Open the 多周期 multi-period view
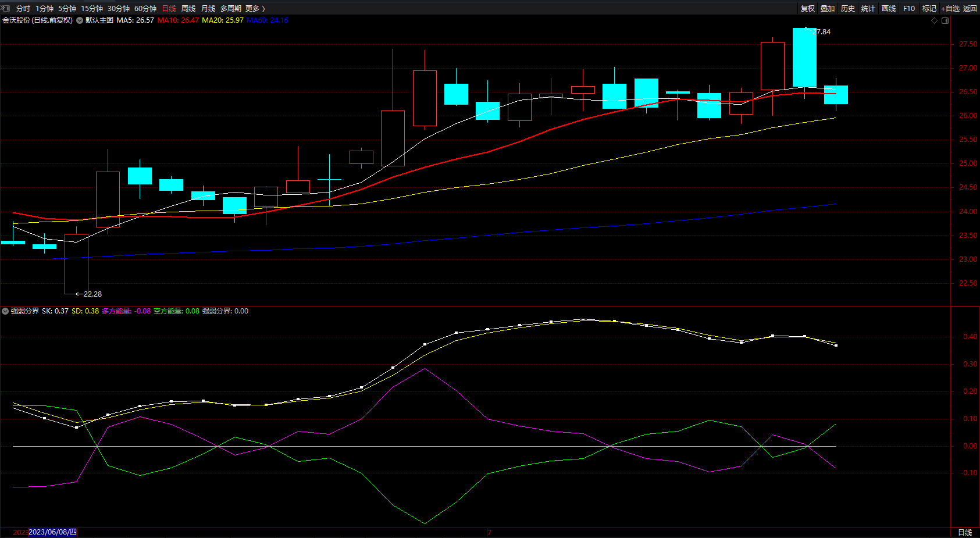 pyautogui.click(x=230, y=8)
